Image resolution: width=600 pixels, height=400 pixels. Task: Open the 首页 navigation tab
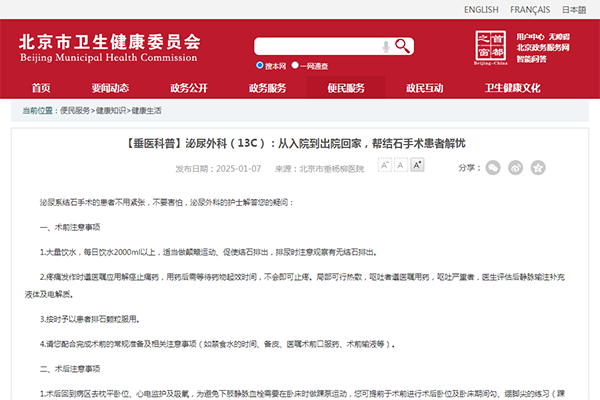[x=41, y=88]
